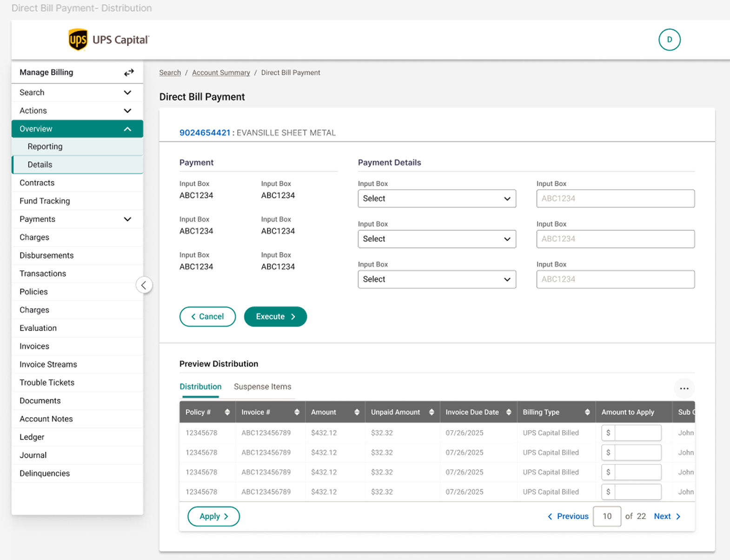Switch to the Suspense Items tab

pos(262,387)
